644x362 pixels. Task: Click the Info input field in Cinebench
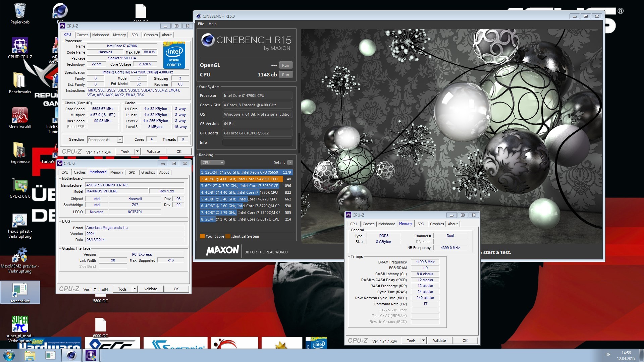(257, 142)
